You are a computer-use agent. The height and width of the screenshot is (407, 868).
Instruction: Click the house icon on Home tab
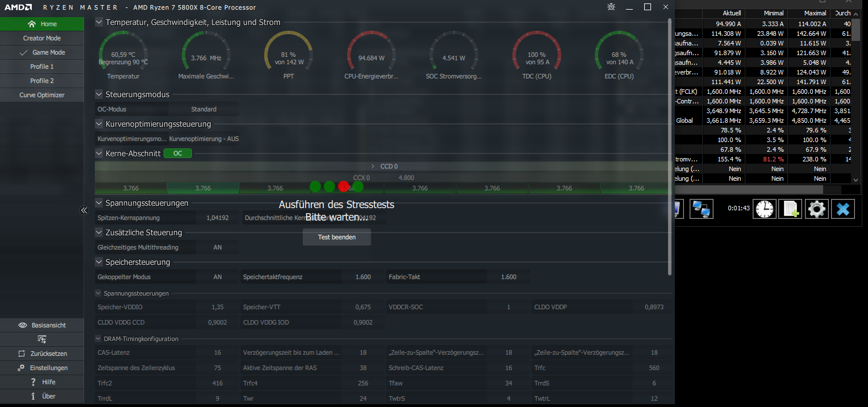click(x=32, y=24)
